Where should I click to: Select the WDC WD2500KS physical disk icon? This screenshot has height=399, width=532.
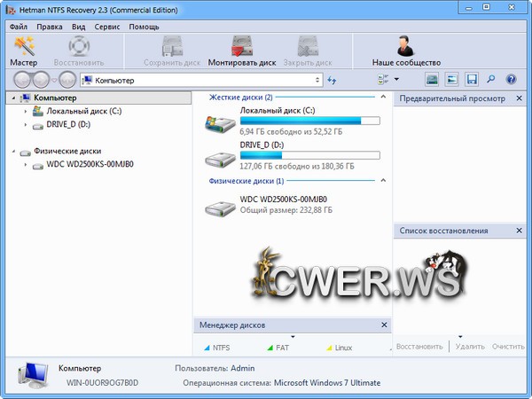218,208
